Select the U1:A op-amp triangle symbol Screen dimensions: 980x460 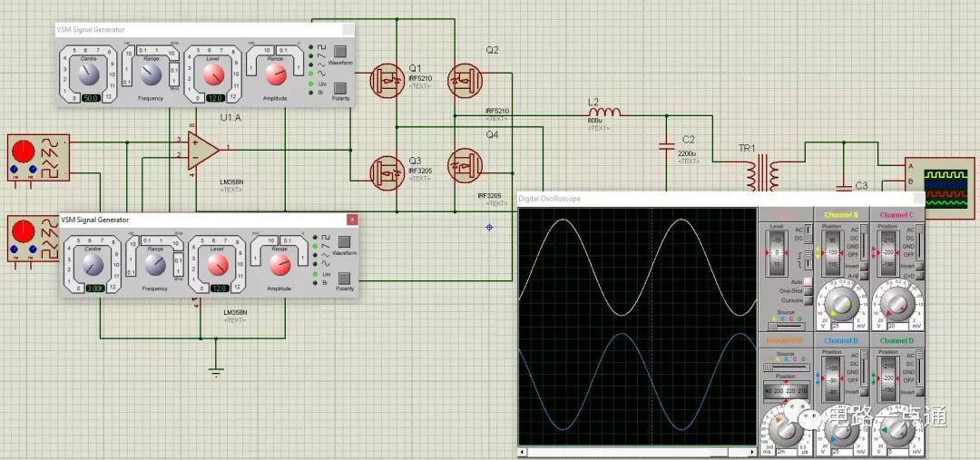tap(203, 151)
